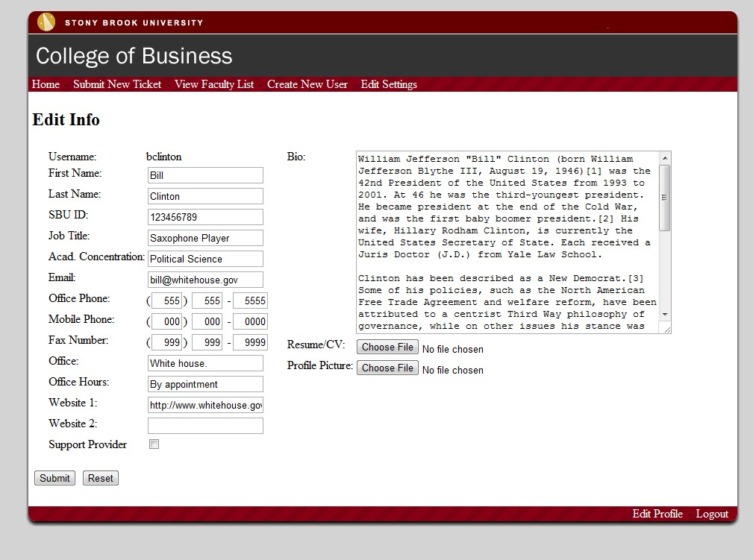Choose a file for Profile Picture
Viewport: 753px width, 560px height.
(387, 368)
